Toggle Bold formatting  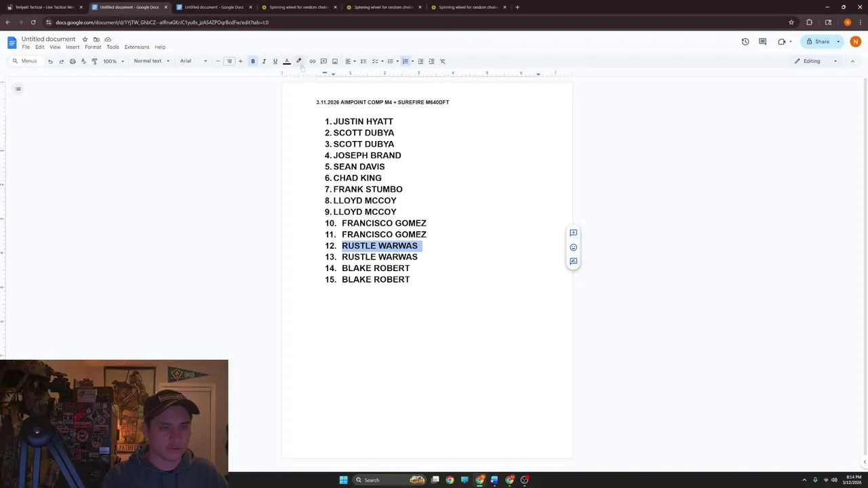[253, 61]
